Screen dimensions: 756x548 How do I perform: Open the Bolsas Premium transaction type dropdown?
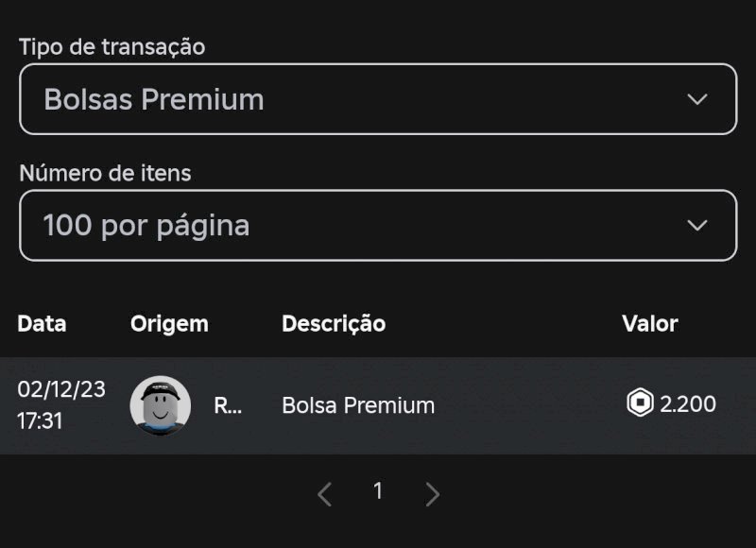[378, 99]
